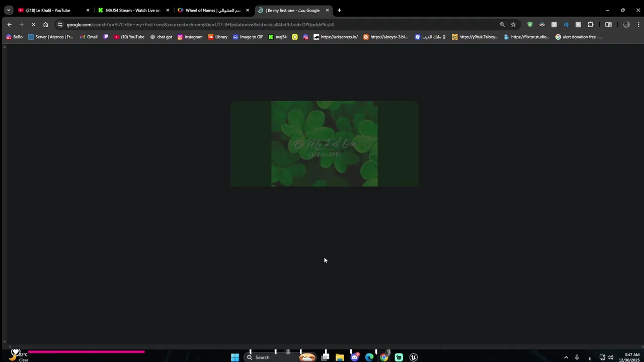Open the Gmail bookmark
This screenshot has height=362, width=644.
[89, 37]
